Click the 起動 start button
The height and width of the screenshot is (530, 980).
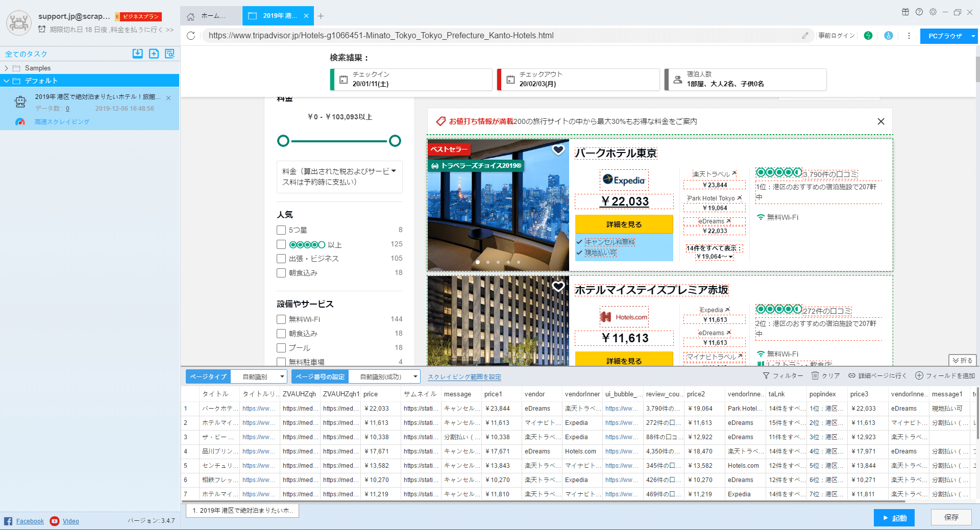click(894, 518)
